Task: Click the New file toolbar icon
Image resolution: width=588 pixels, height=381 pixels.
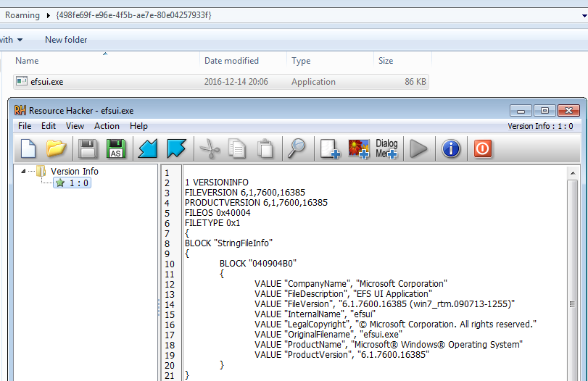Action: (28, 149)
